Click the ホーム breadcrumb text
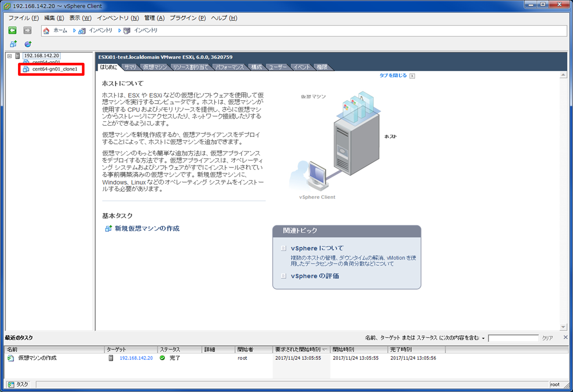The image size is (573, 392). [x=60, y=31]
